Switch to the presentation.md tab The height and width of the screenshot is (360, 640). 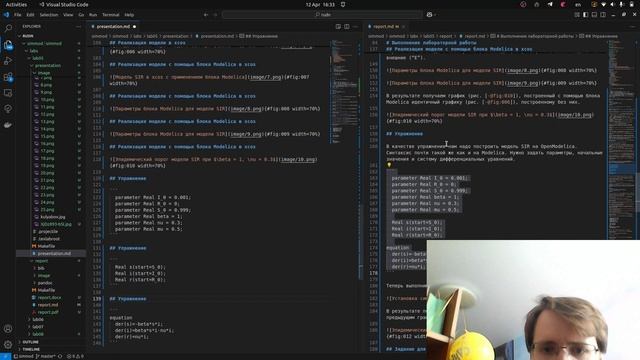click(x=113, y=27)
